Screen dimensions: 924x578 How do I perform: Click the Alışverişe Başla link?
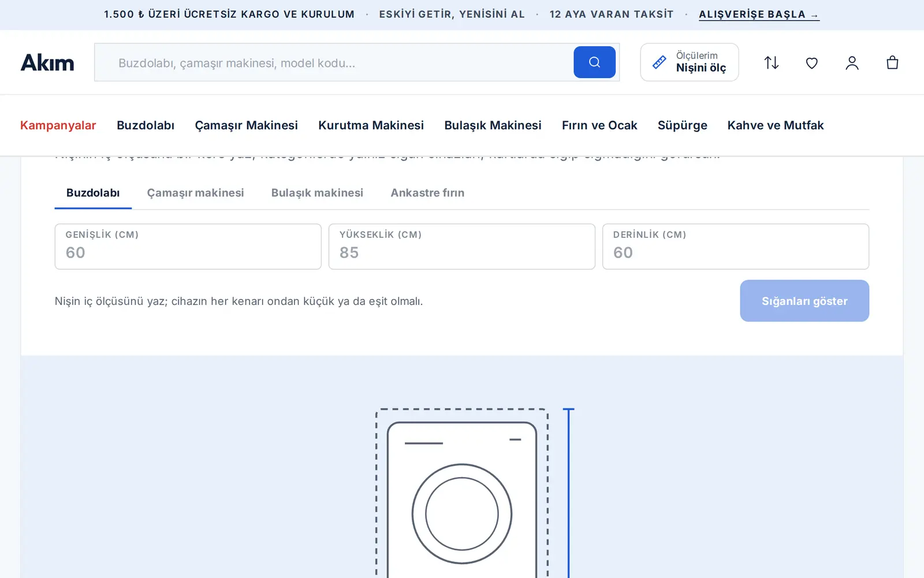coord(759,14)
